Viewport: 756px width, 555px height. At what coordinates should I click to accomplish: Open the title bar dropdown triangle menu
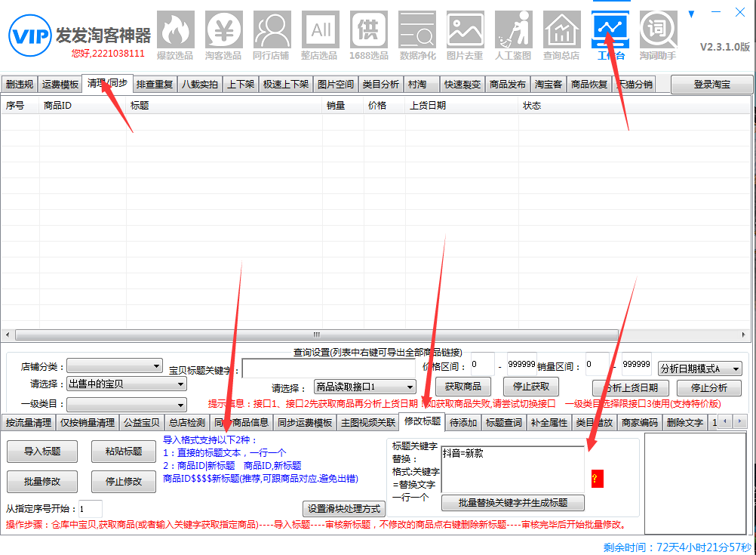tap(691, 14)
